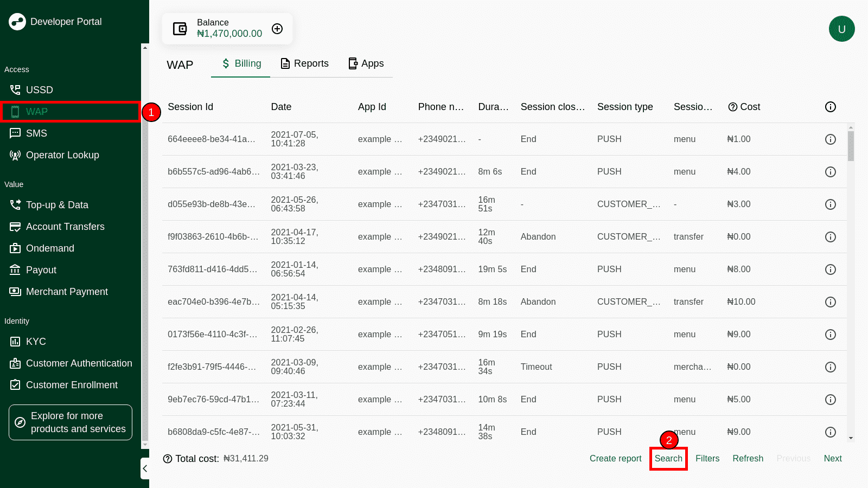
Task: Open the USSD sidebar item
Action: point(39,90)
